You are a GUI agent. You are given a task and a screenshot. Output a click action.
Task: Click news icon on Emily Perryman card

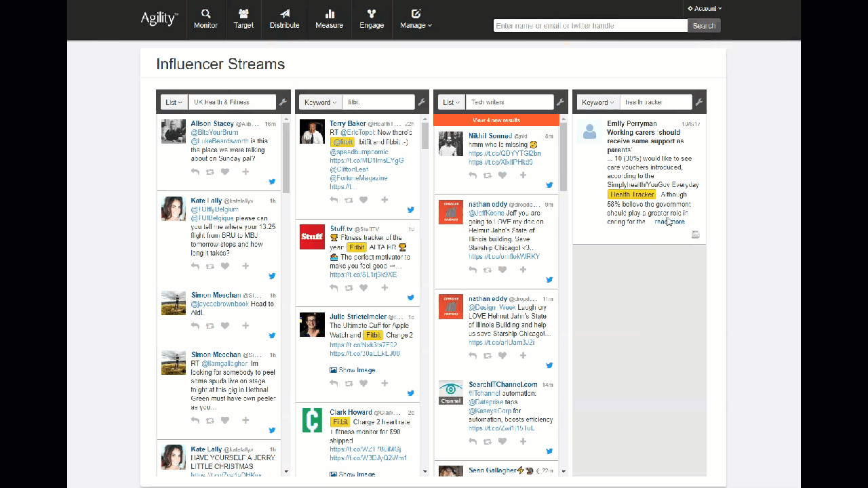pos(695,235)
